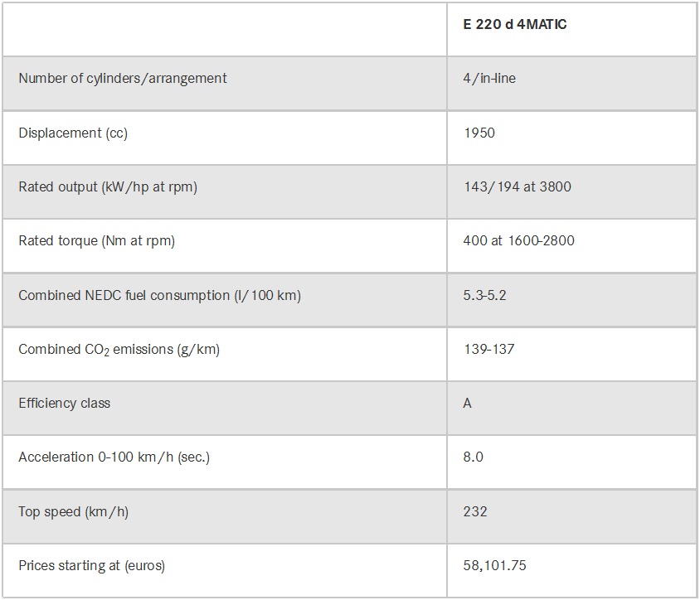The width and height of the screenshot is (700, 600).
Task: Select the Displacement (cc) row label
Action: pyautogui.click(x=73, y=133)
